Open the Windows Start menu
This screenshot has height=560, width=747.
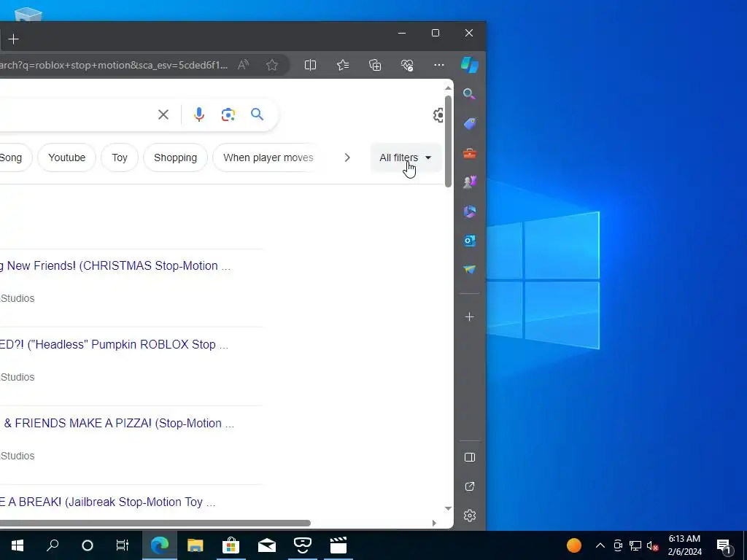pyautogui.click(x=18, y=545)
